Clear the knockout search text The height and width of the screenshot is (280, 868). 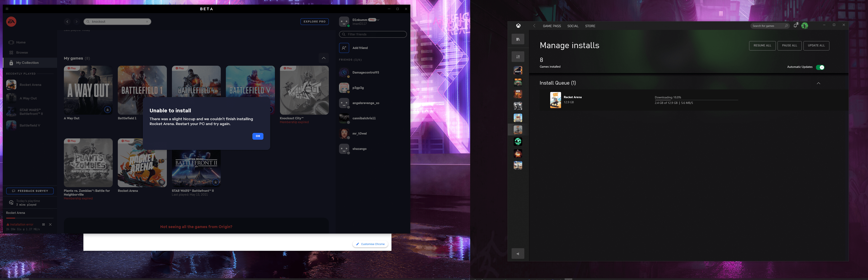(147, 22)
